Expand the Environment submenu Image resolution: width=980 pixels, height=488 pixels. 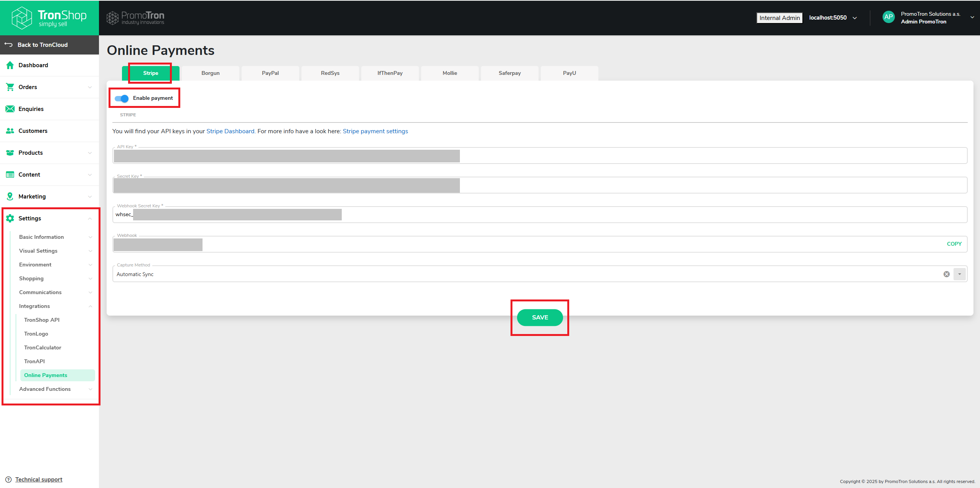click(x=90, y=265)
